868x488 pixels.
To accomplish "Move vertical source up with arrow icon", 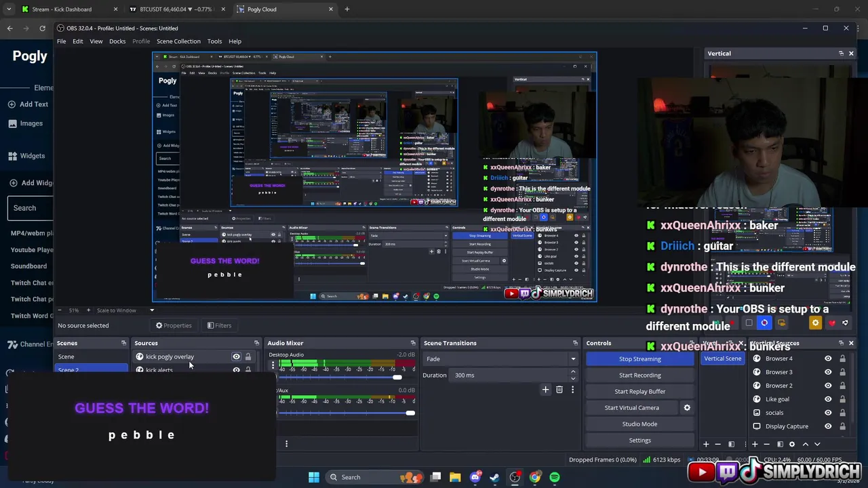I will (x=805, y=444).
